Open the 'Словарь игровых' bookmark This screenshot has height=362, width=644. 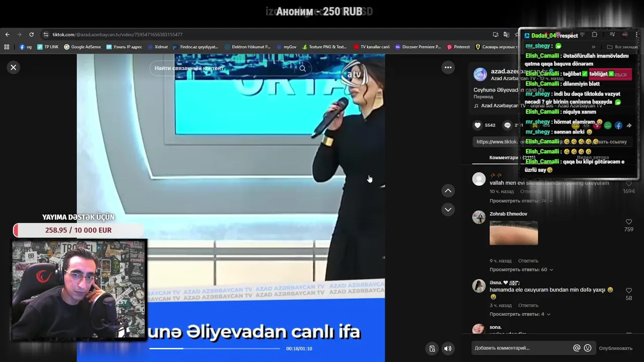coord(497,47)
